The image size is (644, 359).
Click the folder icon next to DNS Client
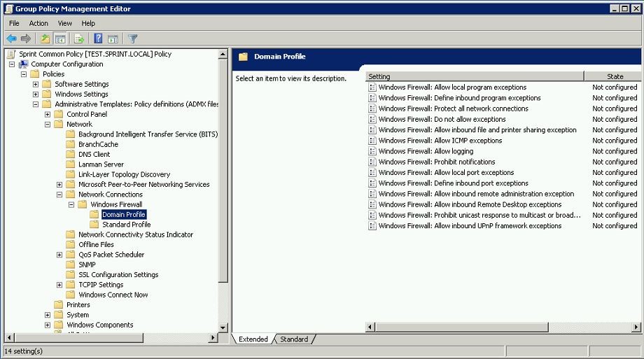point(71,154)
